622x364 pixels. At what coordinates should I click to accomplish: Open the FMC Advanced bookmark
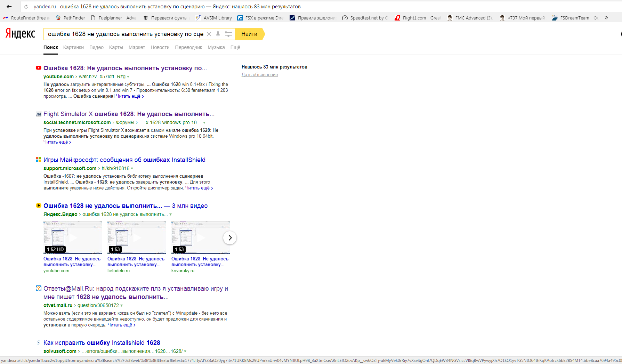(470, 18)
